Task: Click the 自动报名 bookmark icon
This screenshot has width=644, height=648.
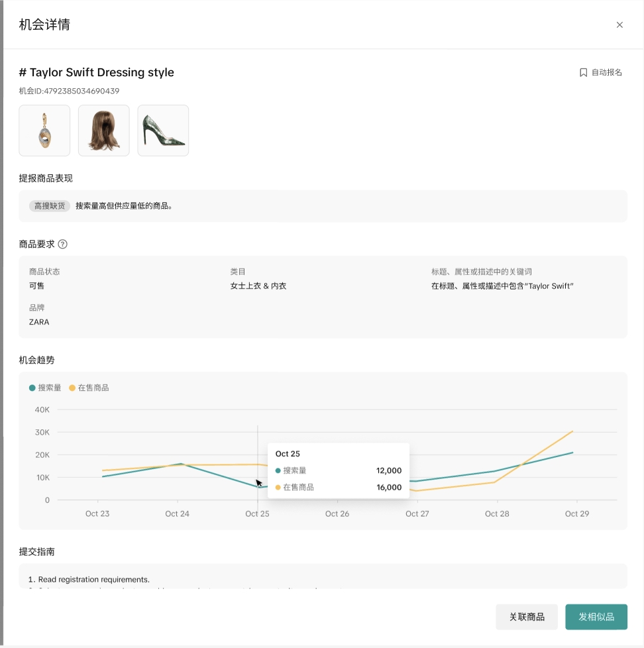Action: tap(583, 73)
